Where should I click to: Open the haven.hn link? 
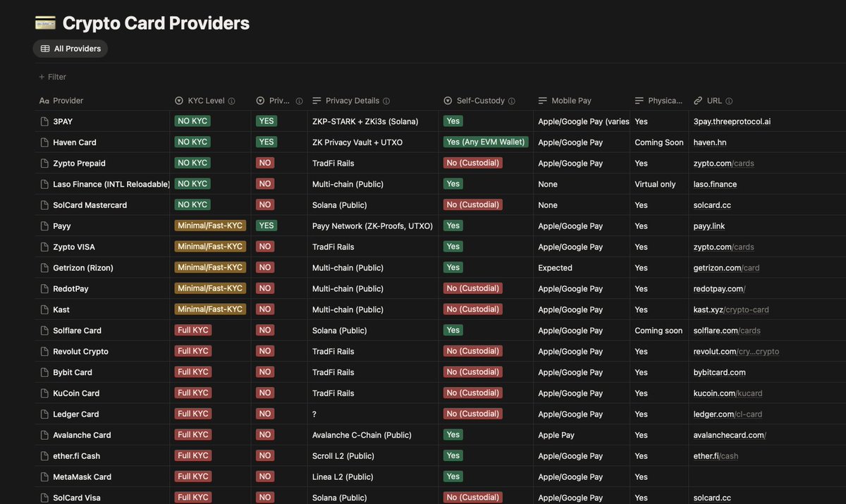coord(710,142)
